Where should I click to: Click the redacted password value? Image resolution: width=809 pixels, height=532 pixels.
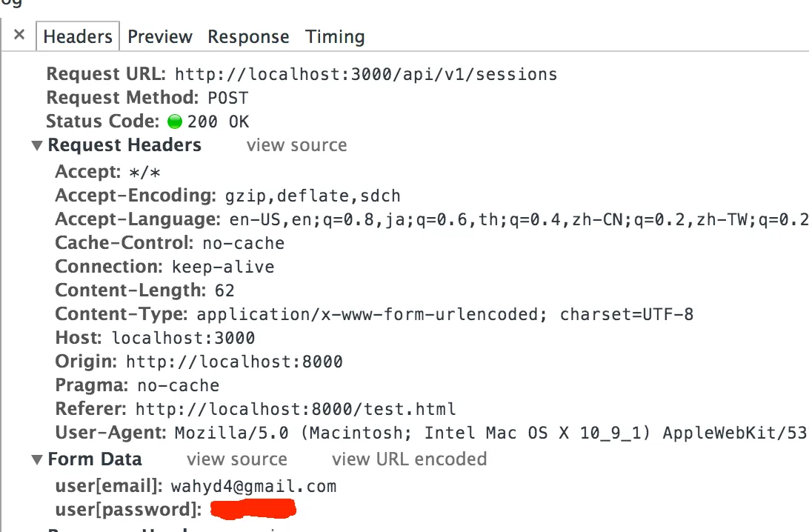tap(253, 509)
